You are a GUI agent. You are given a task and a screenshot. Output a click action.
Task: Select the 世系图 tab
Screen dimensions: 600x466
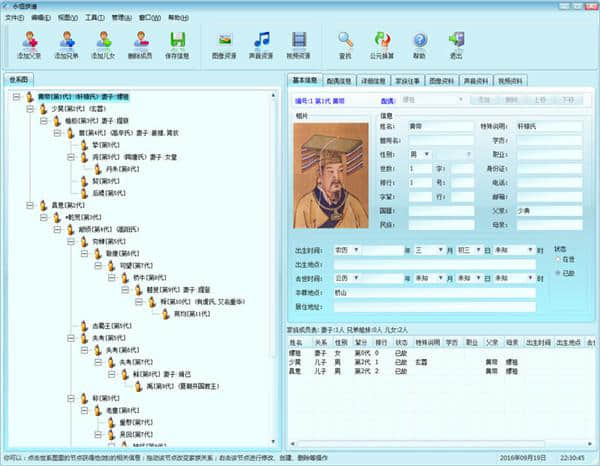click(19, 80)
